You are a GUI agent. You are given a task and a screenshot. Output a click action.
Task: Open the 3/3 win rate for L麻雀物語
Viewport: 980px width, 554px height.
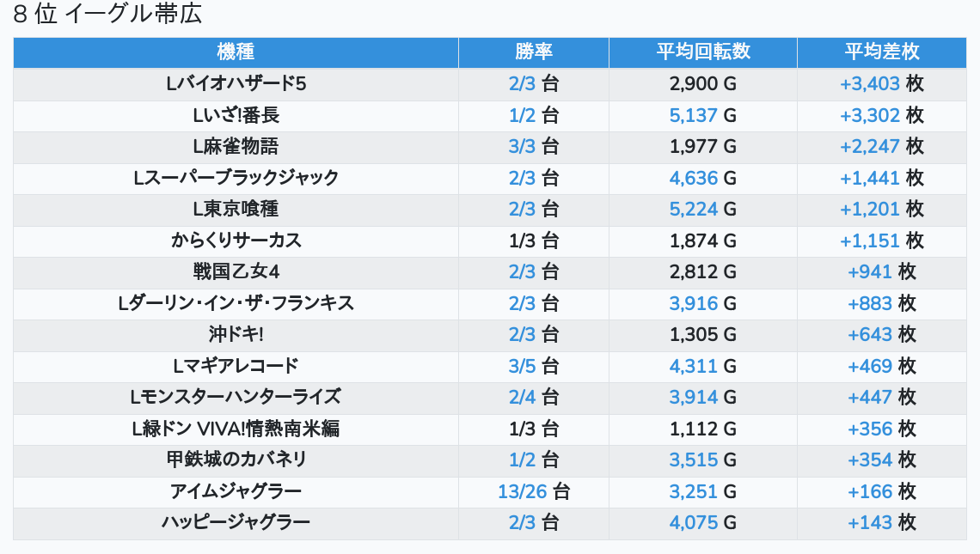coord(522,147)
